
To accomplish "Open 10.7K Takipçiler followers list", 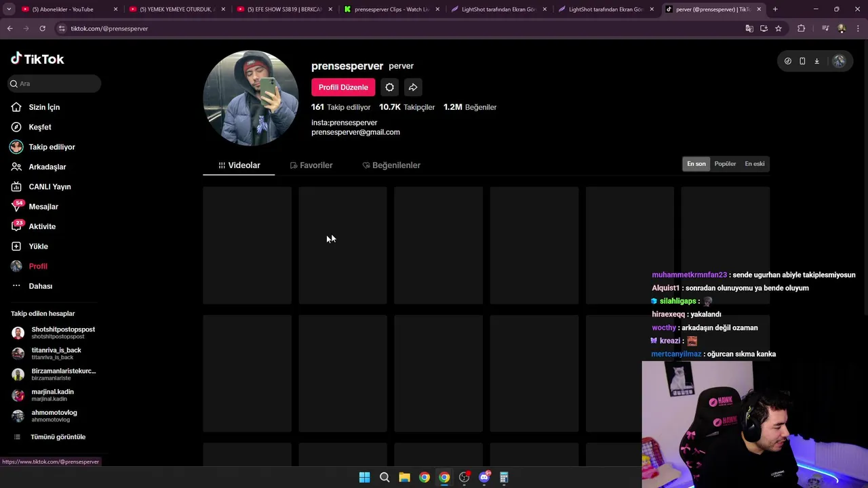I will [x=407, y=107].
